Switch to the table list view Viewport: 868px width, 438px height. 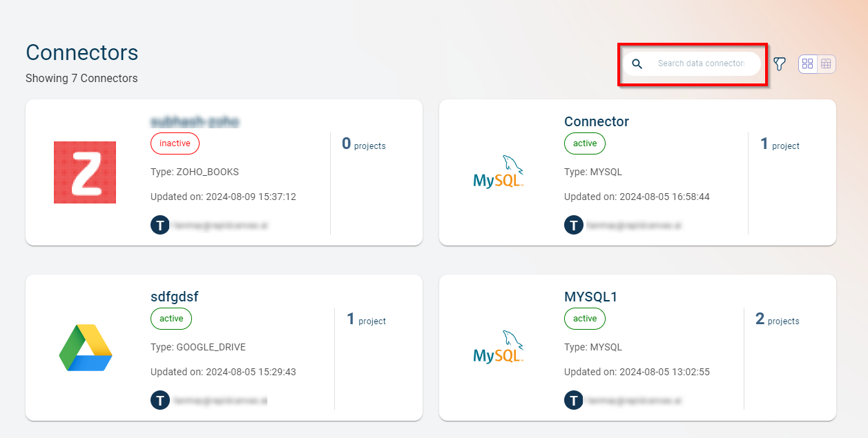826,64
